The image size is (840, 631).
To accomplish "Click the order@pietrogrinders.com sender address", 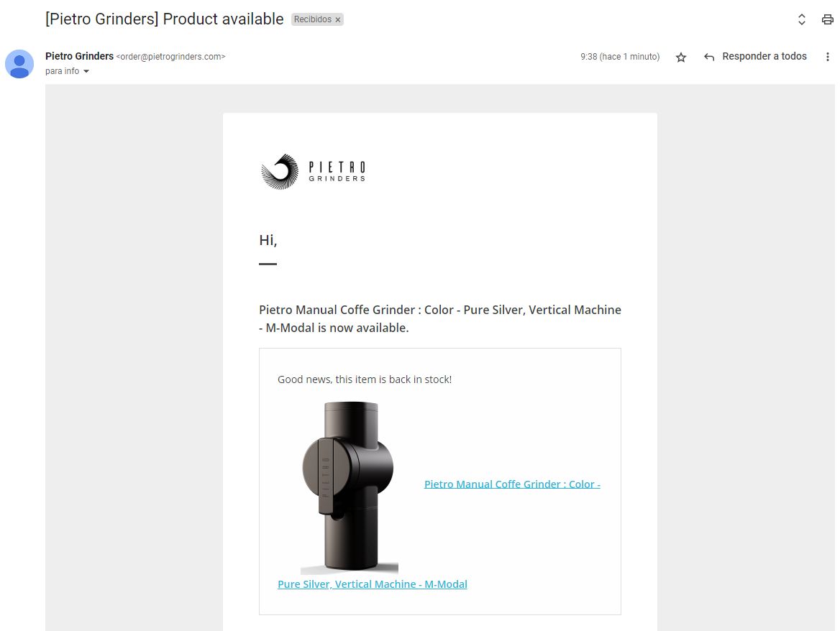I will point(171,57).
